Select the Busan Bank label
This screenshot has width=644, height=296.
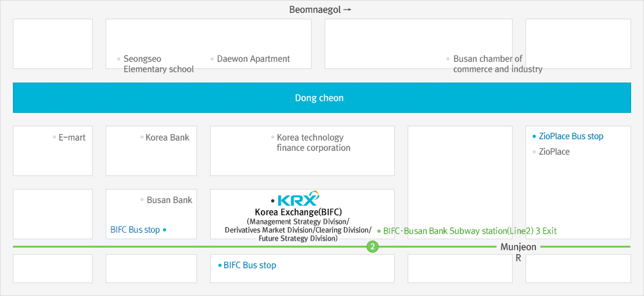(169, 200)
